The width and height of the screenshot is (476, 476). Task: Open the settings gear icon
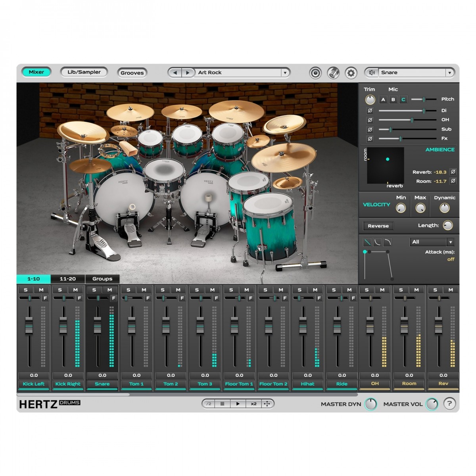[351, 73]
